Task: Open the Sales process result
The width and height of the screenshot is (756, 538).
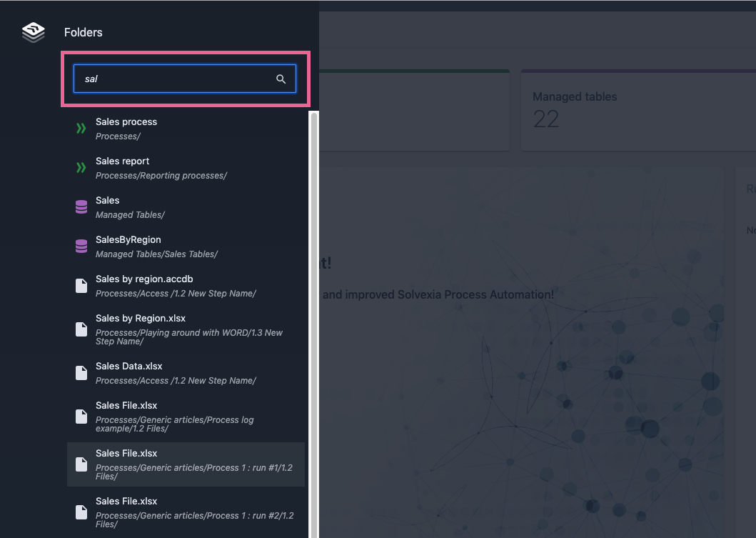Action: click(x=126, y=122)
